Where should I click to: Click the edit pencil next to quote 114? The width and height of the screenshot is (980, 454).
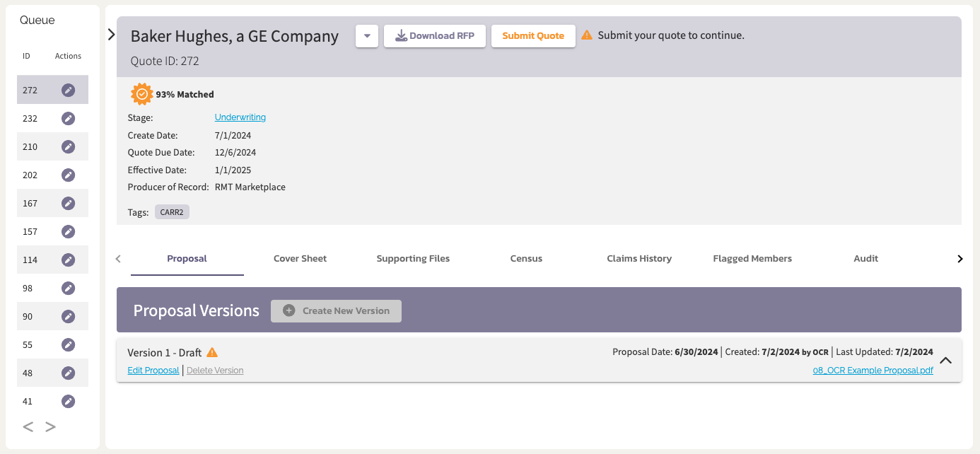click(68, 260)
